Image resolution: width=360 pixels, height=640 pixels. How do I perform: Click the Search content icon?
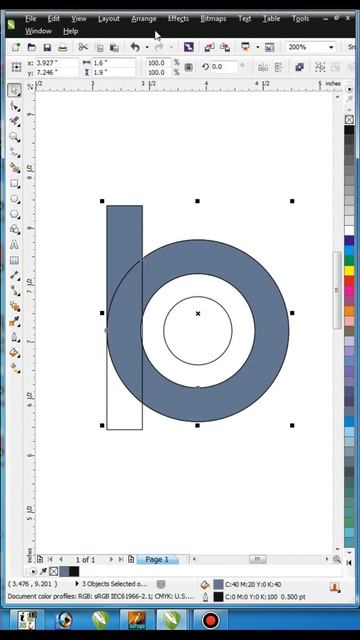click(188, 47)
